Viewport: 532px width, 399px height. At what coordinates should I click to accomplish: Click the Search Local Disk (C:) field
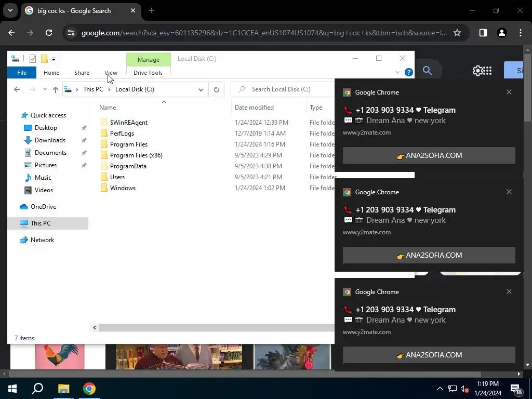[283, 89]
